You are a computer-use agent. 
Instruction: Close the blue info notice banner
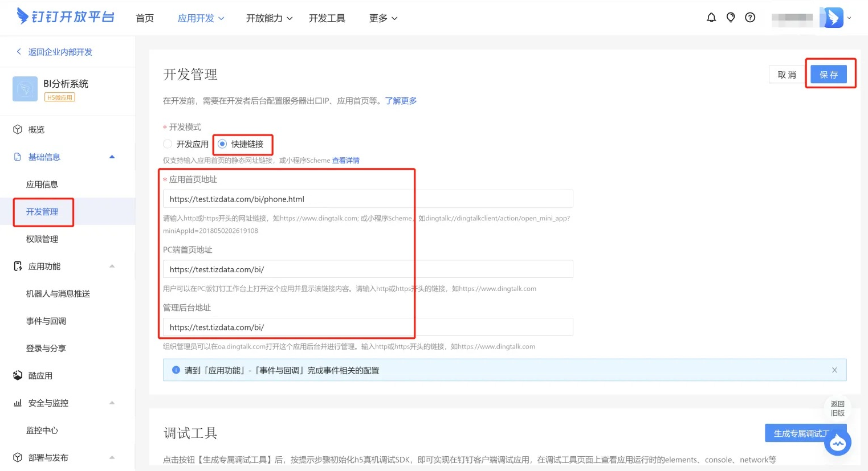point(834,370)
